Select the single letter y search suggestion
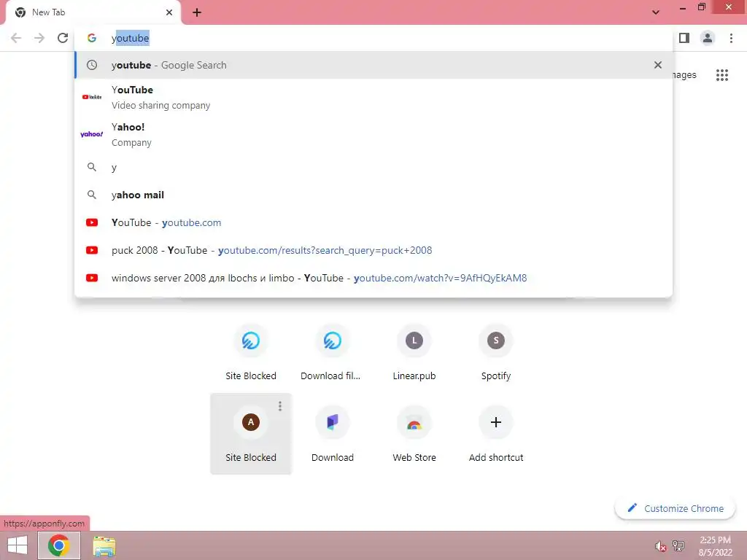 click(373, 167)
